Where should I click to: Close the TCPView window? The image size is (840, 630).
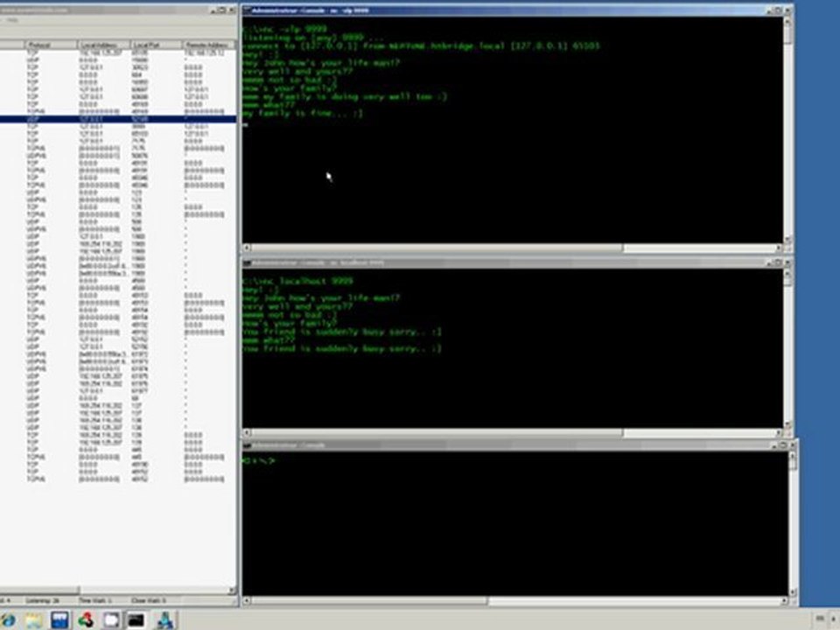pos(231,10)
